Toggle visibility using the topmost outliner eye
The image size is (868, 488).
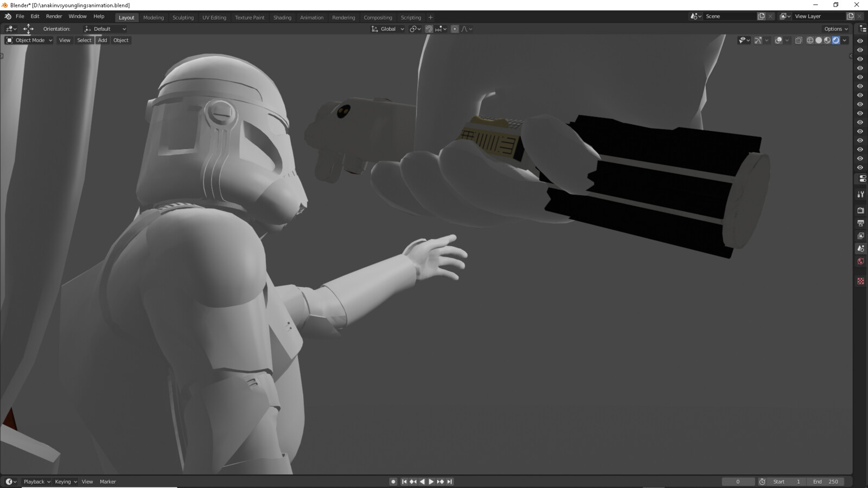click(860, 41)
